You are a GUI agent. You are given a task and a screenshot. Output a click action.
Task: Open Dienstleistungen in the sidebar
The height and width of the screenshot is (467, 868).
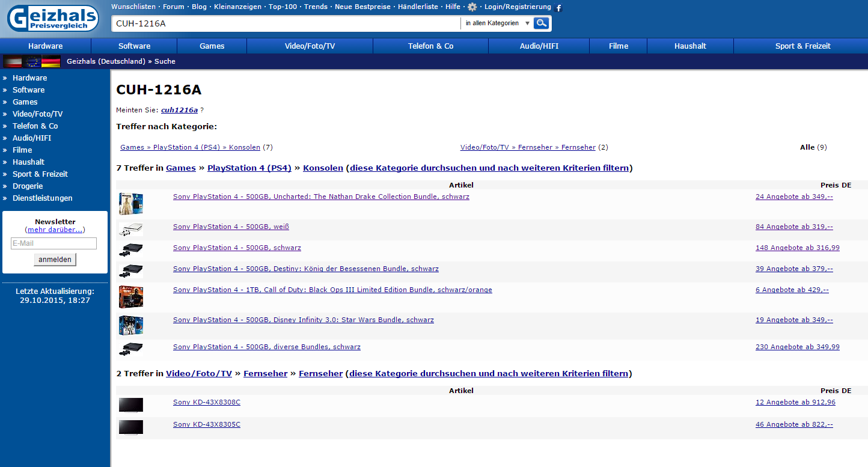coord(42,198)
